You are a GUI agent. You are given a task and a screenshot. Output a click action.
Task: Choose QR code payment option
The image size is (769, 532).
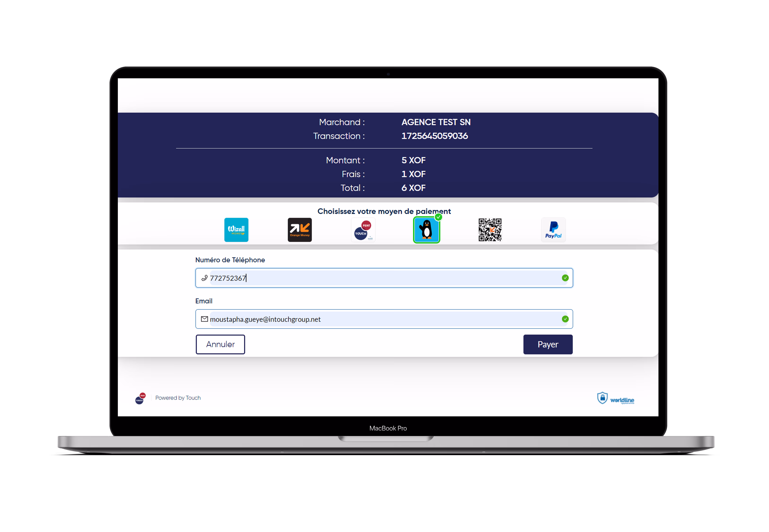[490, 230]
